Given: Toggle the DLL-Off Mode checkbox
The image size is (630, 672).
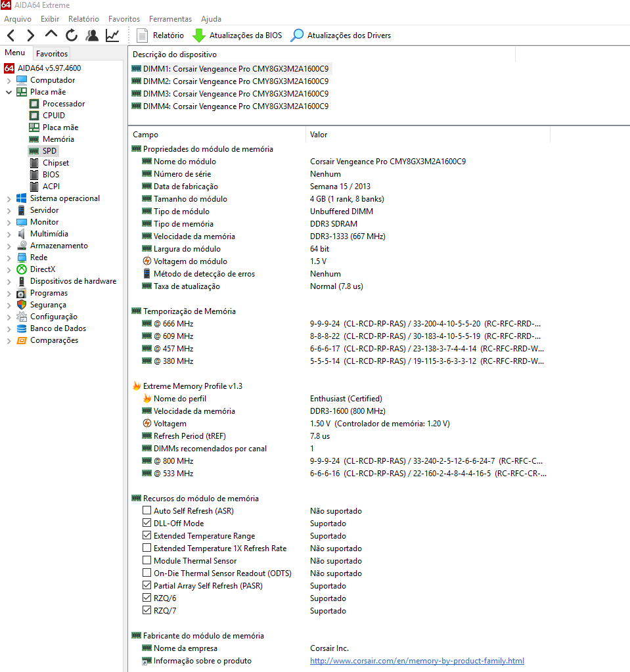Looking at the screenshot, I should point(146,523).
